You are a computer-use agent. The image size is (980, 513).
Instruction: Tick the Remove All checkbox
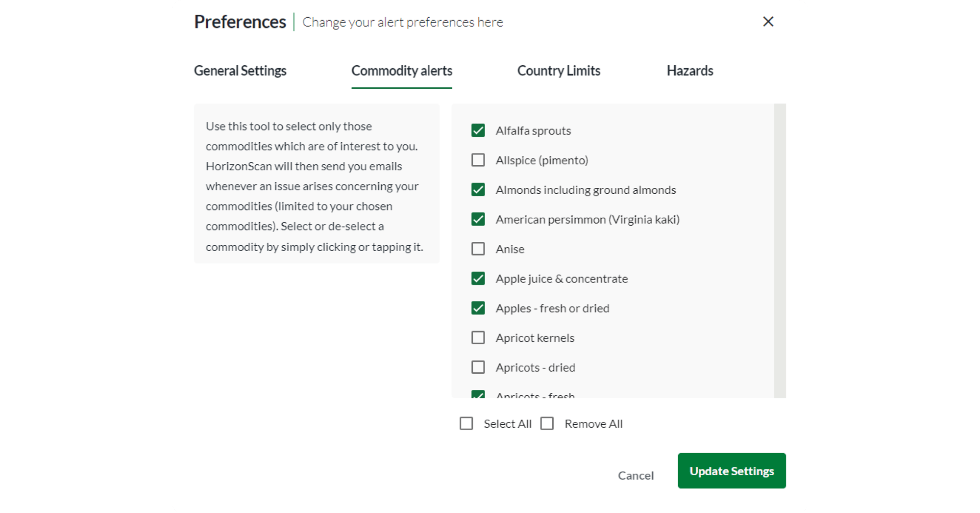(547, 424)
